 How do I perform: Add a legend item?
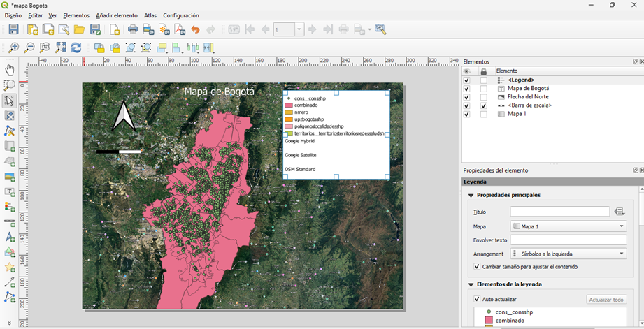[9, 207]
